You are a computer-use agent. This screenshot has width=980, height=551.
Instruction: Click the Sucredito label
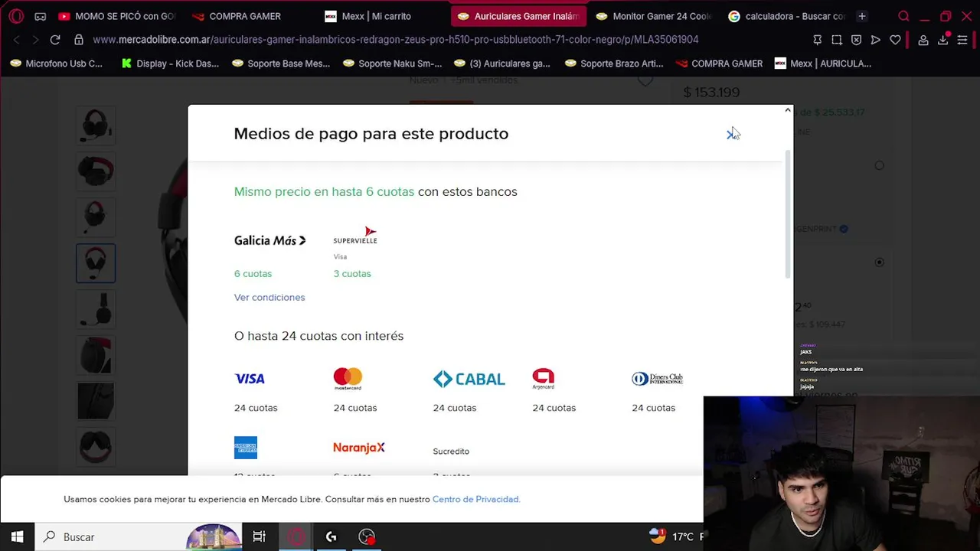pyautogui.click(x=451, y=452)
